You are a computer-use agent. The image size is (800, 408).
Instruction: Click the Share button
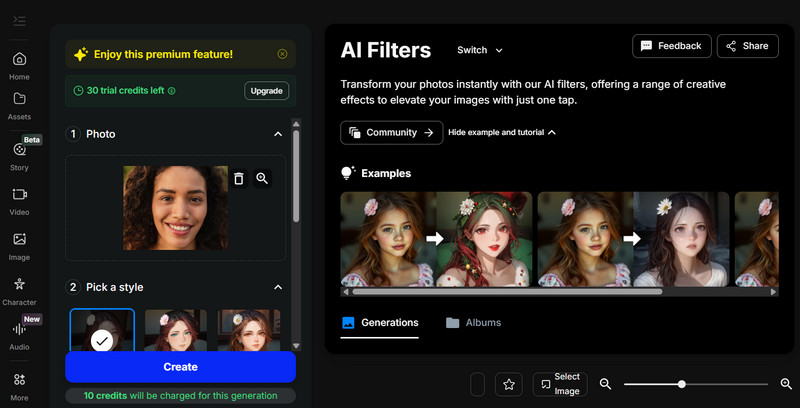tap(747, 46)
